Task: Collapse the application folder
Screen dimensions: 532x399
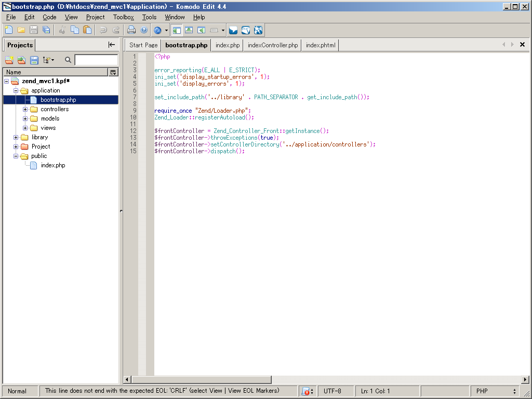Action: (x=16, y=90)
